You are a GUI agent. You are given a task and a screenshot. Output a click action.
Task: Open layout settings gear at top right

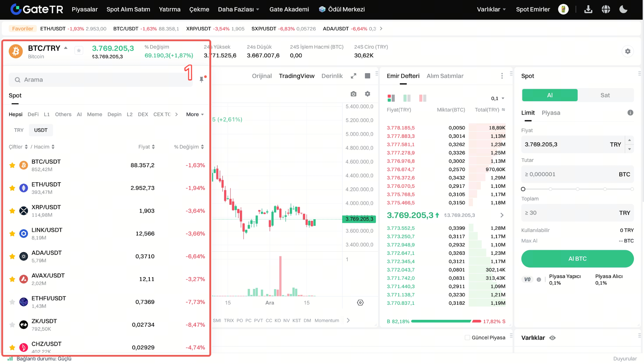(628, 51)
